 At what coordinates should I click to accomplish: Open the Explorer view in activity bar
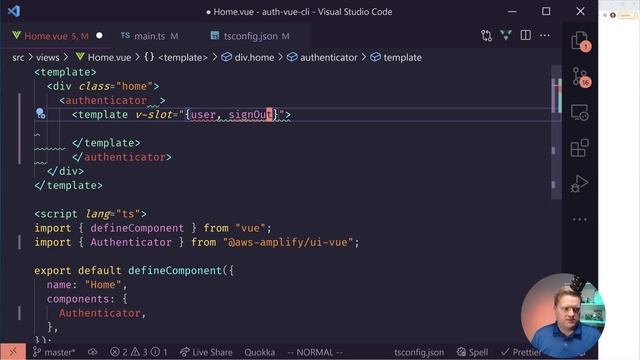(x=580, y=40)
